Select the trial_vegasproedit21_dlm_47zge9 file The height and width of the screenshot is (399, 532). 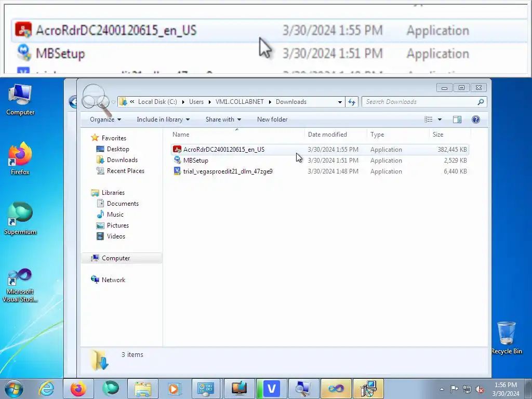pyautogui.click(x=320, y=171)
